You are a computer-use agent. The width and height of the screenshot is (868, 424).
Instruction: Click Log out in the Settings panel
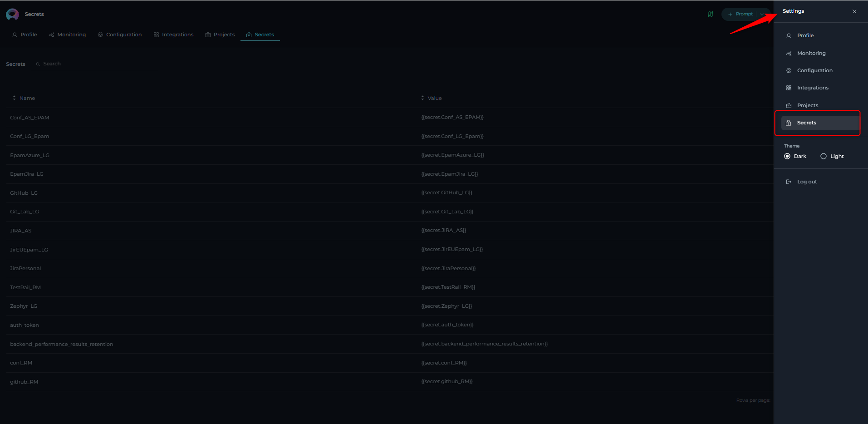point(801,182)
